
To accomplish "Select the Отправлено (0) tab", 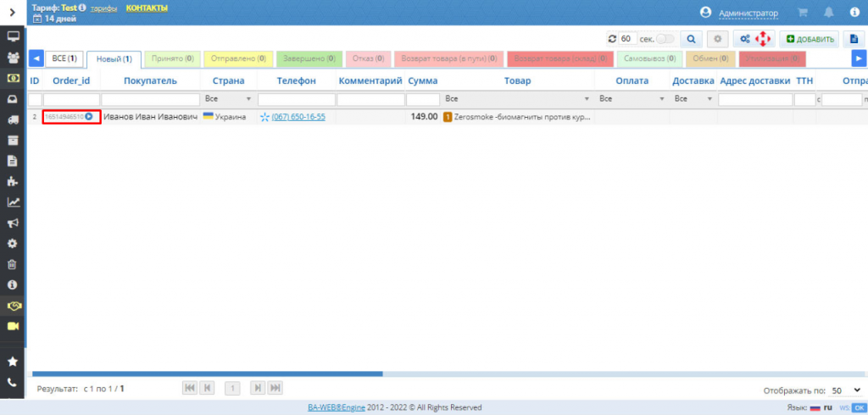I will pos(238,58).
